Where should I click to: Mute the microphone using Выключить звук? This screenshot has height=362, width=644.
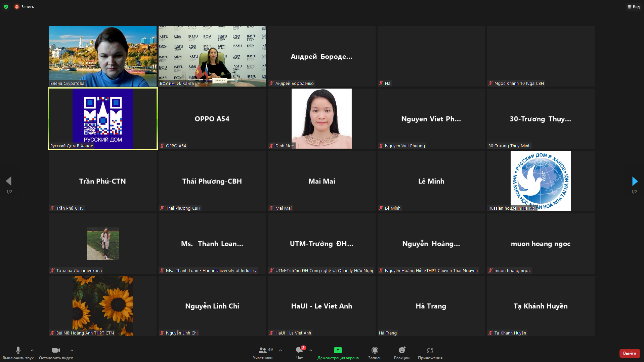18,353
